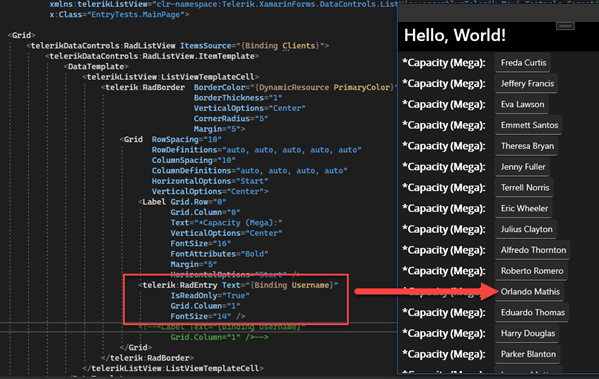Click the FontSize="14" attribute in RadEntry
This screenshot has width=599, height=379.
tap(201, 316)
